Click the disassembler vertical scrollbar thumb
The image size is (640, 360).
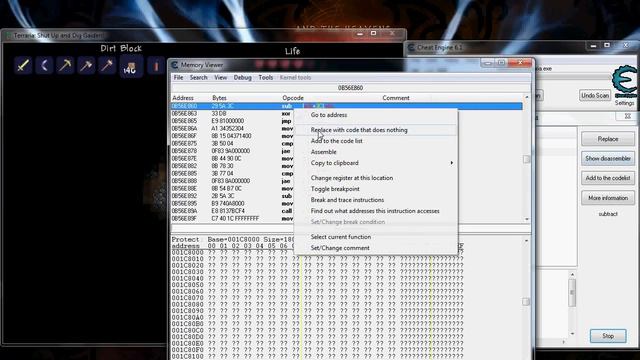point(527,159)
